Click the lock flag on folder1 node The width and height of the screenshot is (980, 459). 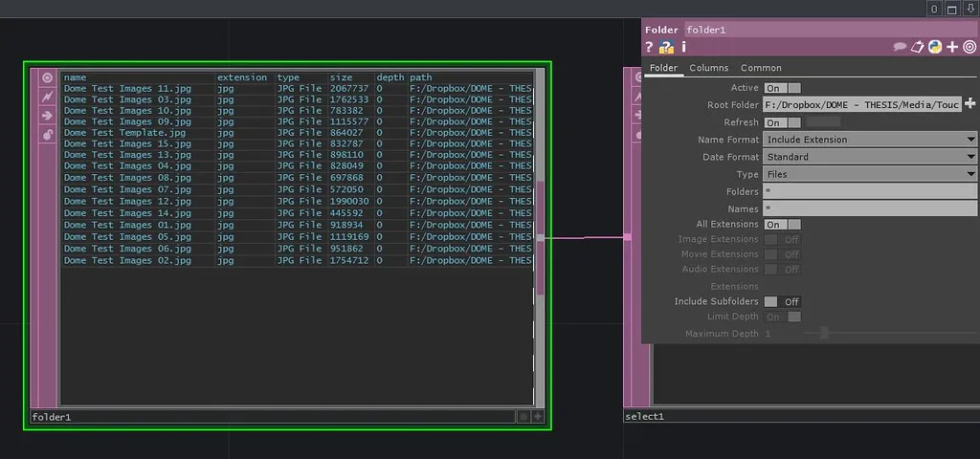click(x=47, y=135)
